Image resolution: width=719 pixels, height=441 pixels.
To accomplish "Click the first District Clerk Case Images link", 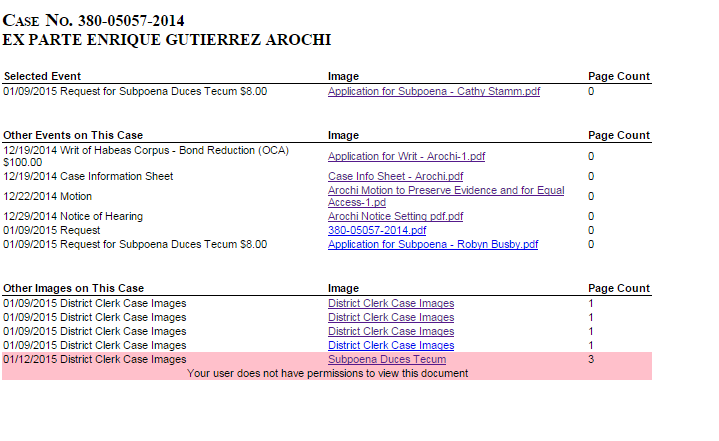I will (390, 303).
